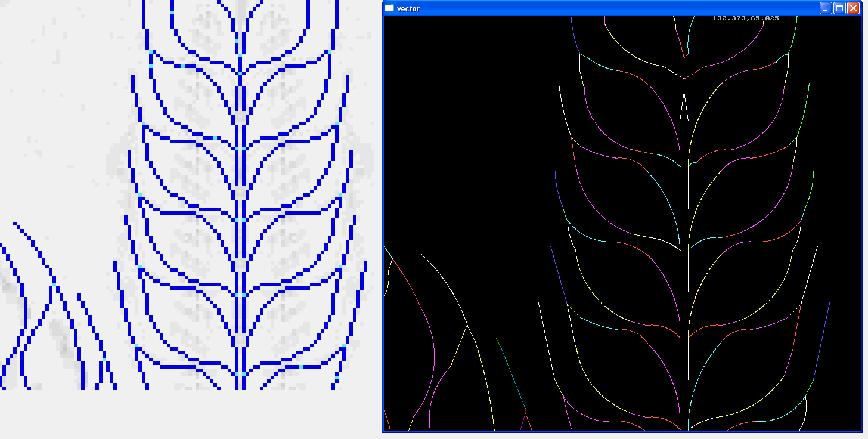Click the blank gray strip below pixel image

(x=191, y=415)
